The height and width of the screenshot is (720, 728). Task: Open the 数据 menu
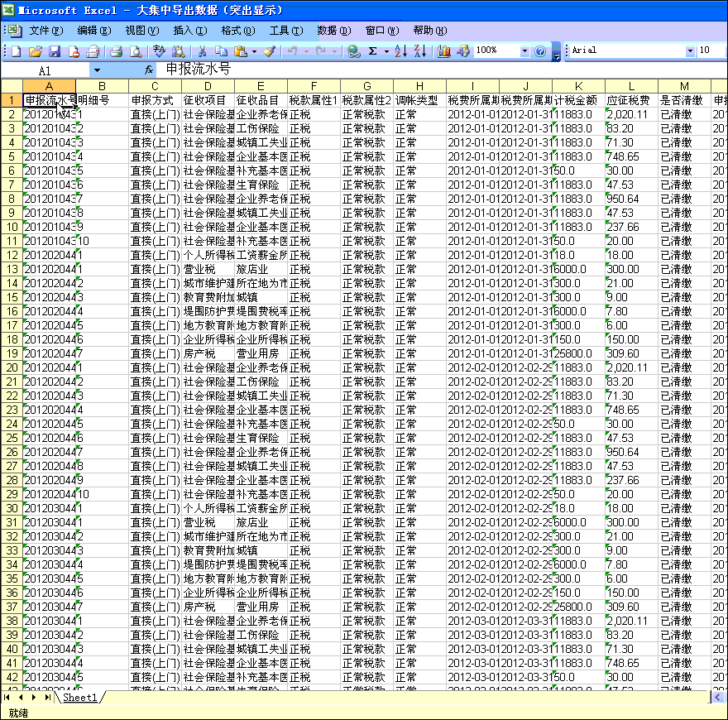[x=327, y=31]
